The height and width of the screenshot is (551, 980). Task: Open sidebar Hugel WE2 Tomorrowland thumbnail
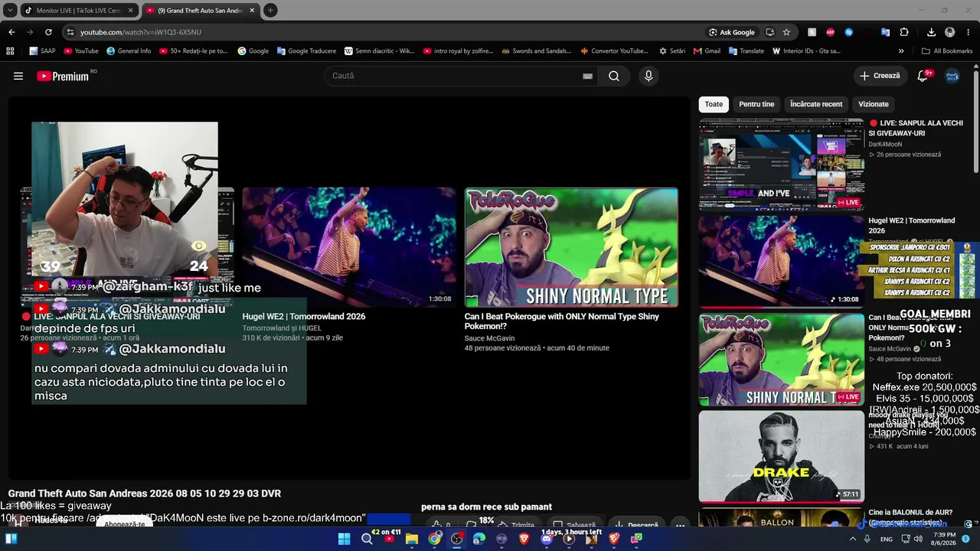[x=781, y=262]
